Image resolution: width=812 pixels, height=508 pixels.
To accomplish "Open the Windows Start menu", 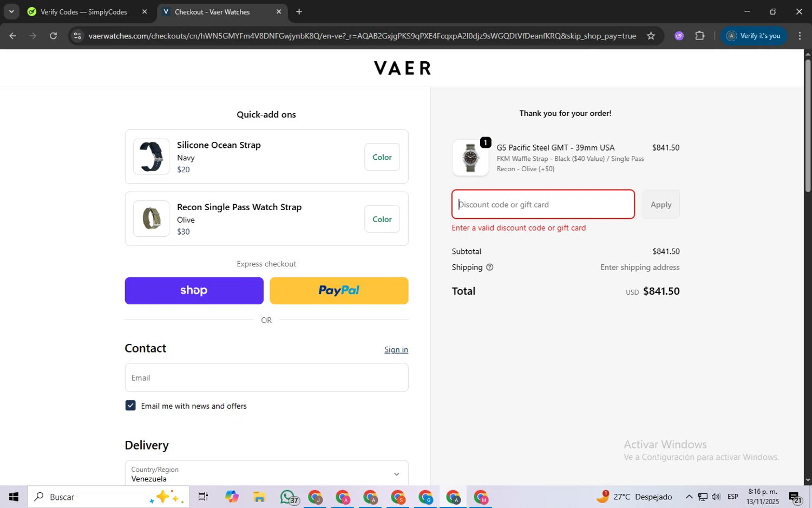I will 14,497.
